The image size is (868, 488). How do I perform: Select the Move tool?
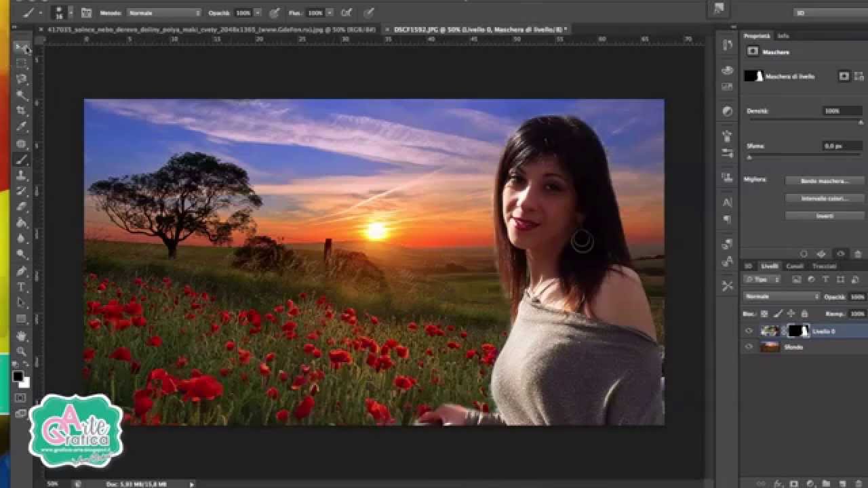tap(22, 47)
